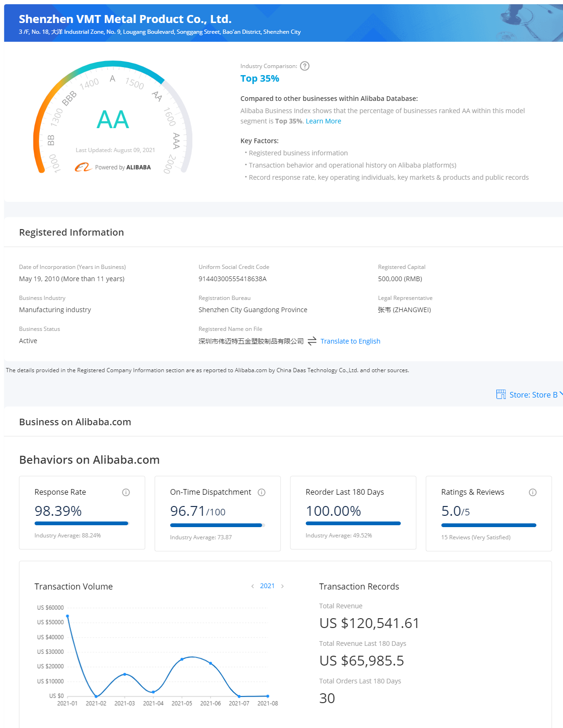Open the Industry Comparison help icon
This screenshot has height=728, width=563.
pos(304,66)
